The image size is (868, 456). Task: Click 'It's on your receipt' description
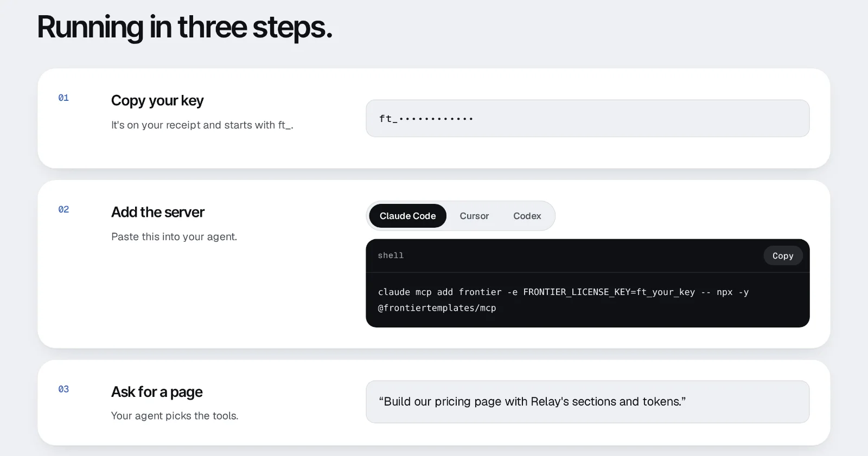(x=202, y=125)
